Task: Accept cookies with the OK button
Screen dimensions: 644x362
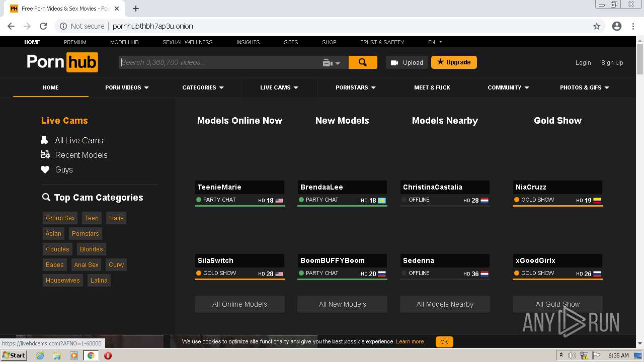Action: point(444,342)
